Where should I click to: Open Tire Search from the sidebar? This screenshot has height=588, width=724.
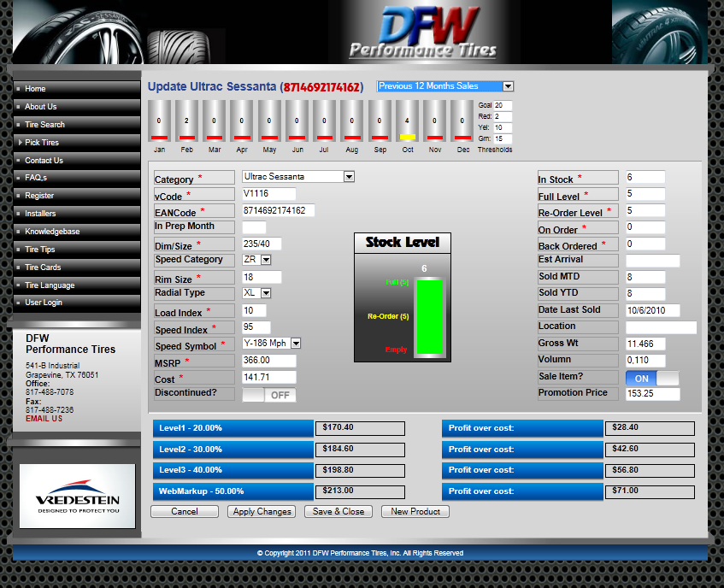[77, 125]
